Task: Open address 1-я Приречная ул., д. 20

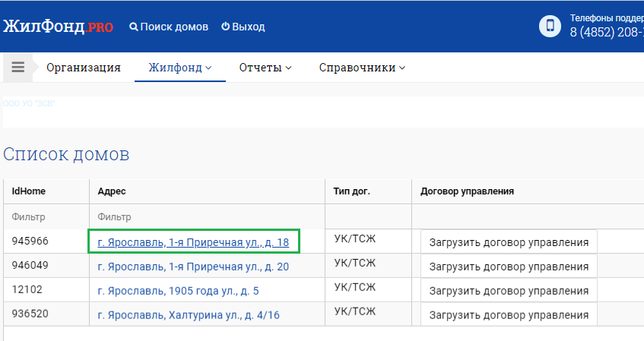Action: tap(193, 267)
